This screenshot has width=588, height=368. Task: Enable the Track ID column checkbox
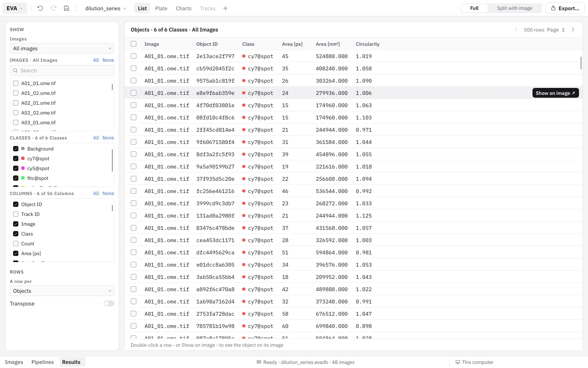click(x=16, y=214)
